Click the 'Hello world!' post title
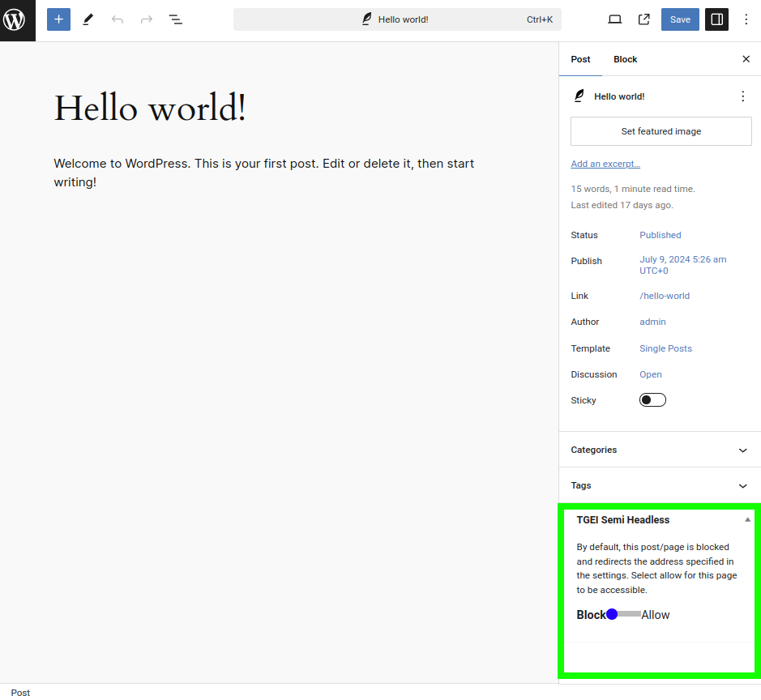This screenshot has height=700, width=761. coord(150,108)
